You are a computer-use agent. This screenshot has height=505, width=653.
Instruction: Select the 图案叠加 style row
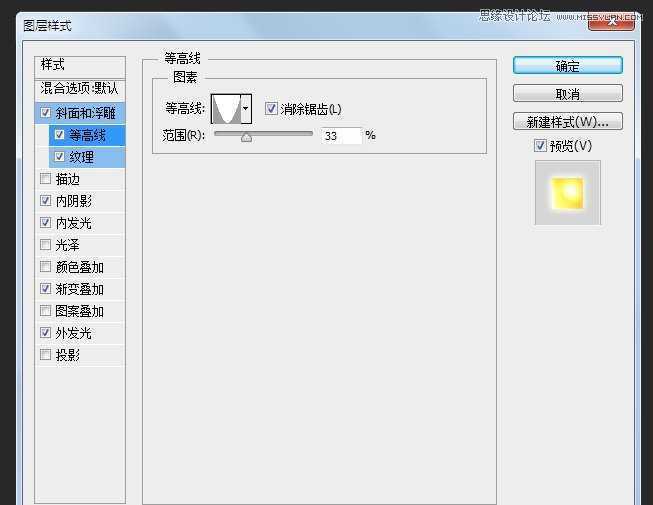click(x=80, y=311)
